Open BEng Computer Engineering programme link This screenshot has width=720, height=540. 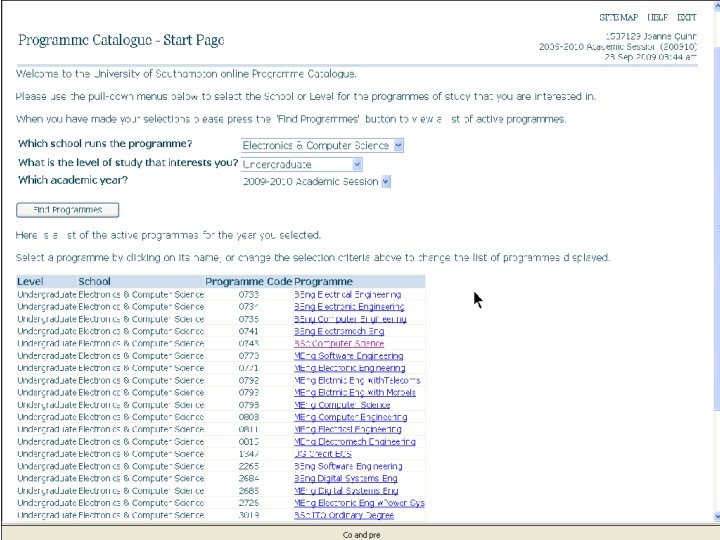pyautogui.click(x=350, y=319)
